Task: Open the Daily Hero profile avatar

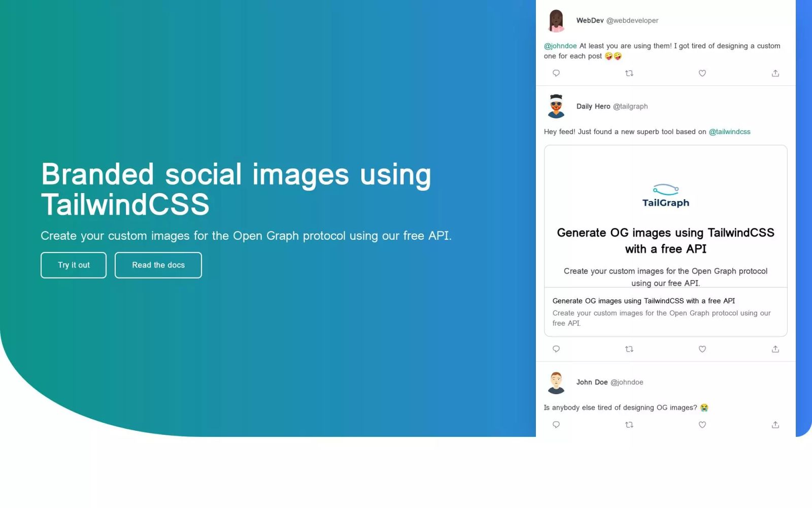Action: 556,106
